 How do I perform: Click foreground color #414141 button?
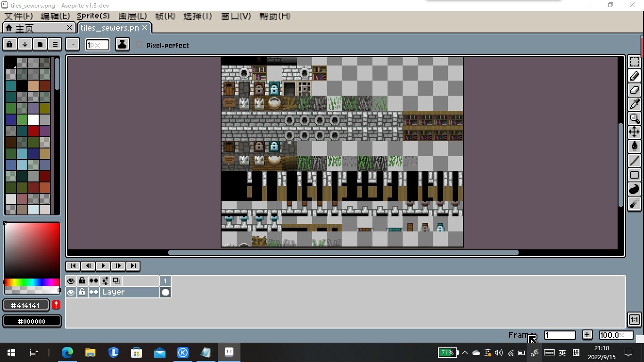click(26, 305)
